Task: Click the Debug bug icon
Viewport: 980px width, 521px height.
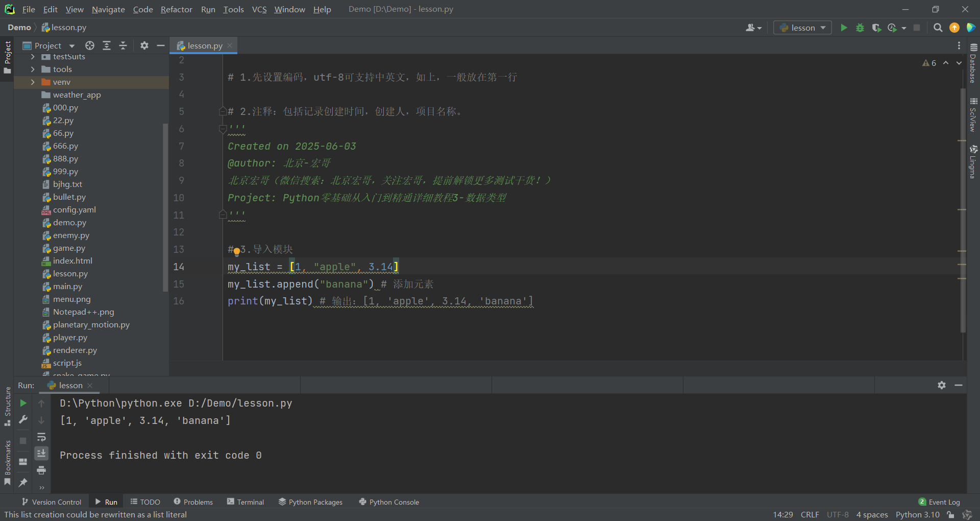Action: (860, 28)
